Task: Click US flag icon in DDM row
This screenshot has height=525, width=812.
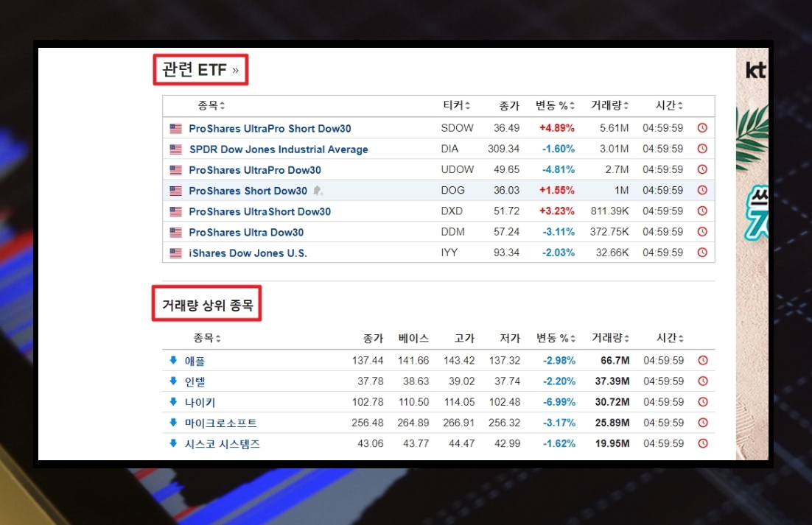Action: pyautogui.click(x=176, y=232)
